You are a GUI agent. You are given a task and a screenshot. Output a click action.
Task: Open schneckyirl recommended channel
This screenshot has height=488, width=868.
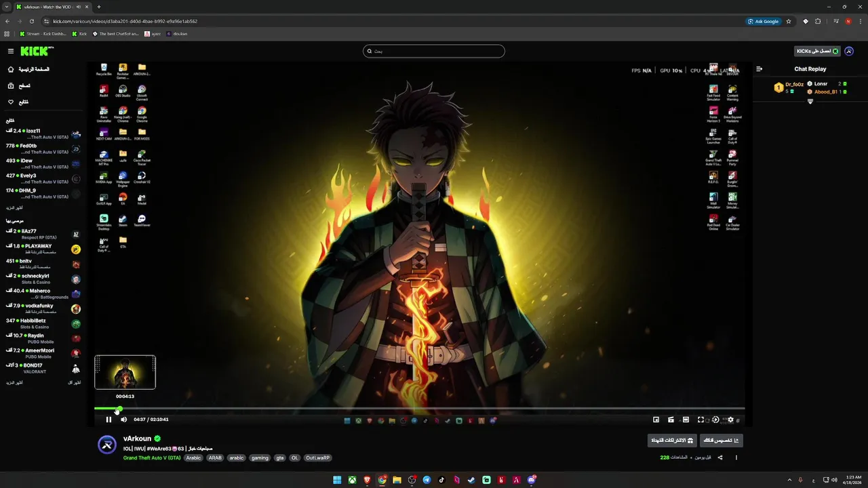click(43, 279)
